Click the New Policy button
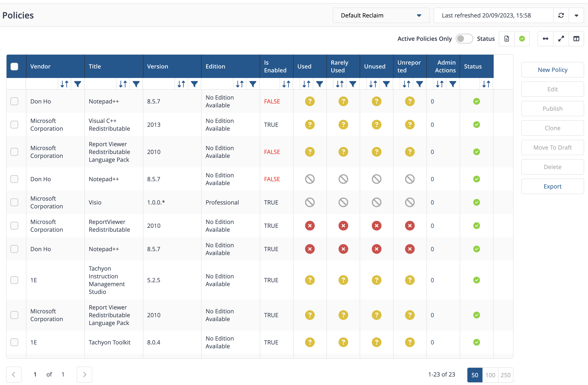Image resolution: width=588 pixels, height=385 pixels. tap(552, 69)
